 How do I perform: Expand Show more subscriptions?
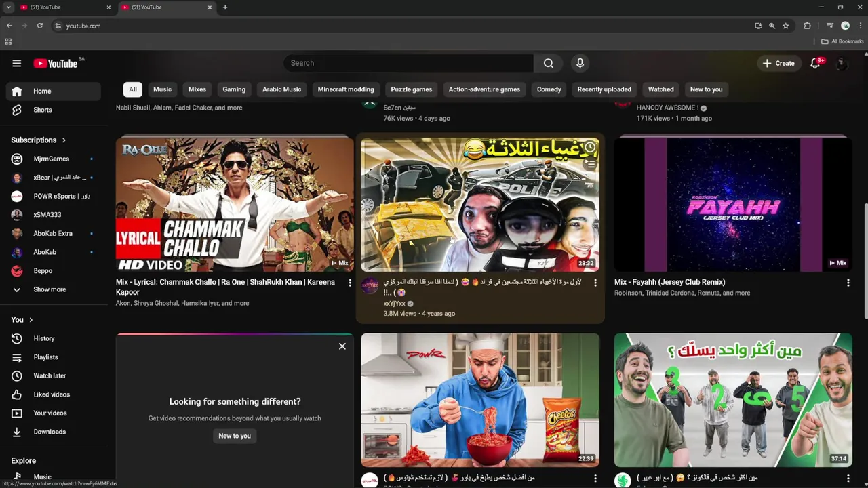[x=53, y=289]
